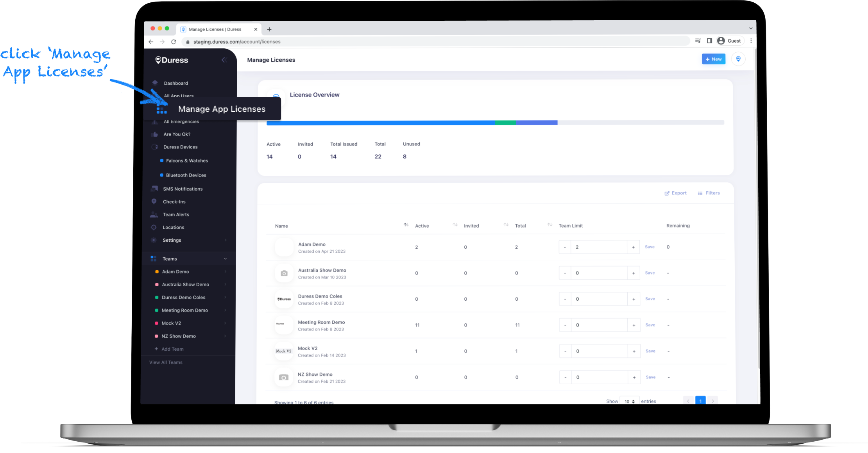Sort by Active column arrow
This screenshot has width=868, height=453.
pos(455,225)
